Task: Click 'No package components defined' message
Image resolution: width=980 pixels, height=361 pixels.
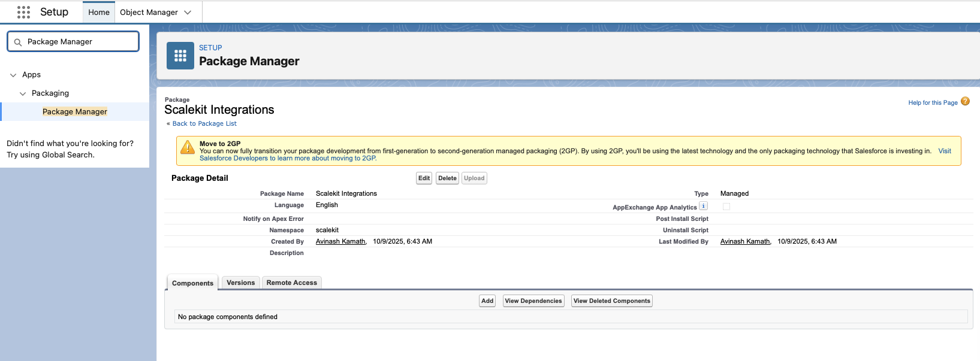Action: [x=228, y=317]
